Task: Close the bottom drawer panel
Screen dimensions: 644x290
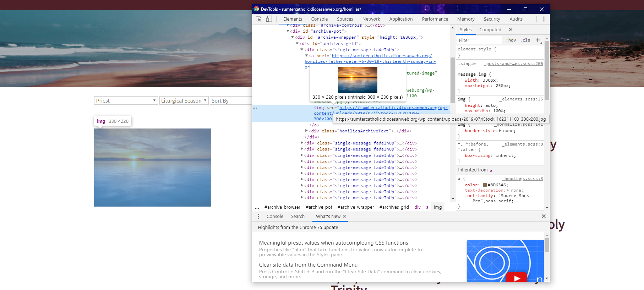Action: point(543,216)
